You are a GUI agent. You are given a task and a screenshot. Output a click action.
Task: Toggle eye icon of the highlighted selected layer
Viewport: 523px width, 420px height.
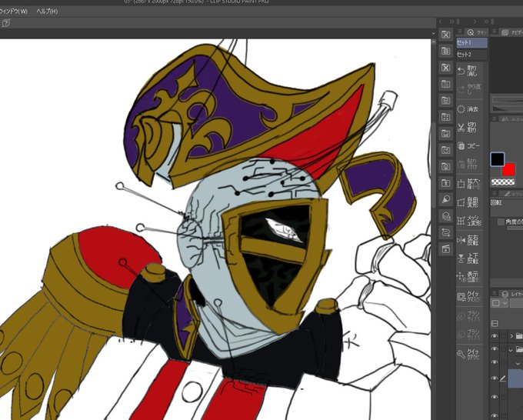(x=495, y=378)
